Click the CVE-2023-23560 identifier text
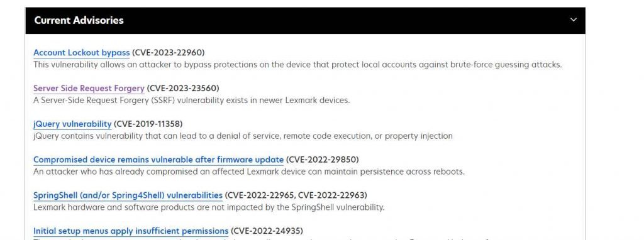The height and width of the screenshot is (240, 644). click(x=183, y=88)
